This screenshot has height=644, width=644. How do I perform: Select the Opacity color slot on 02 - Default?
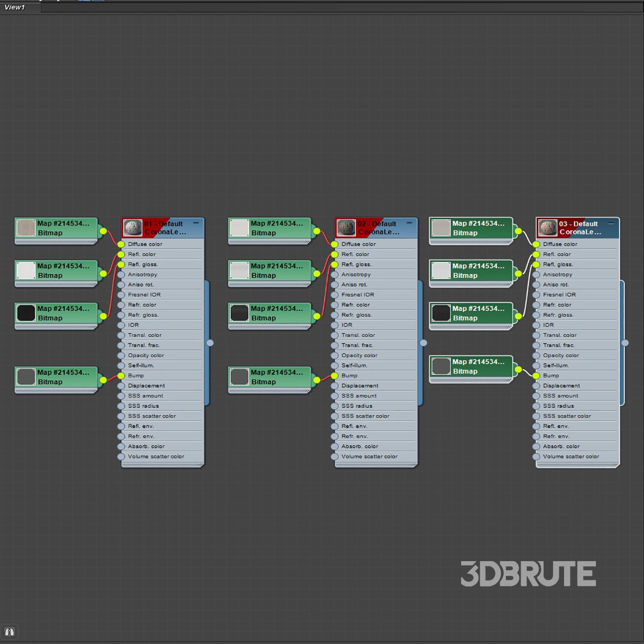(x=359, y=355)
